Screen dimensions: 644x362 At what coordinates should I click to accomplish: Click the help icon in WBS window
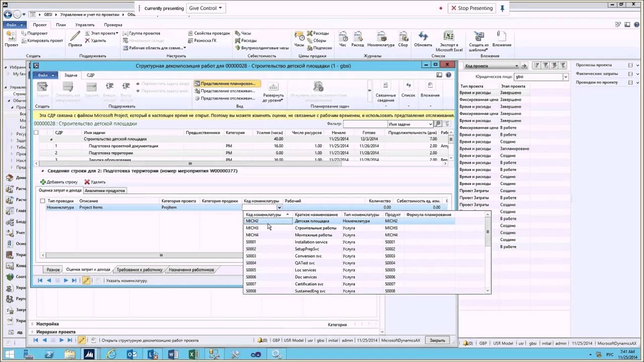[x=448, y=75]
